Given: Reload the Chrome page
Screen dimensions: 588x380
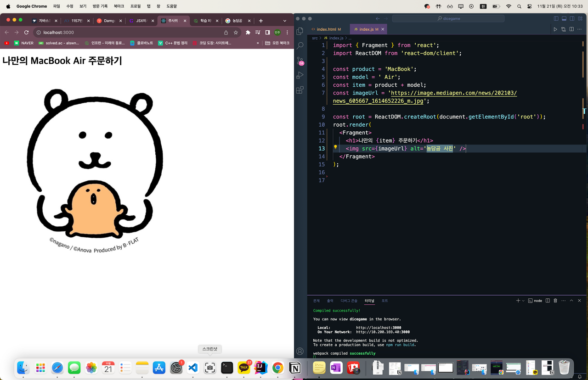Looking at the screenshot, I should pyautogui.click(x=26, y=33).
